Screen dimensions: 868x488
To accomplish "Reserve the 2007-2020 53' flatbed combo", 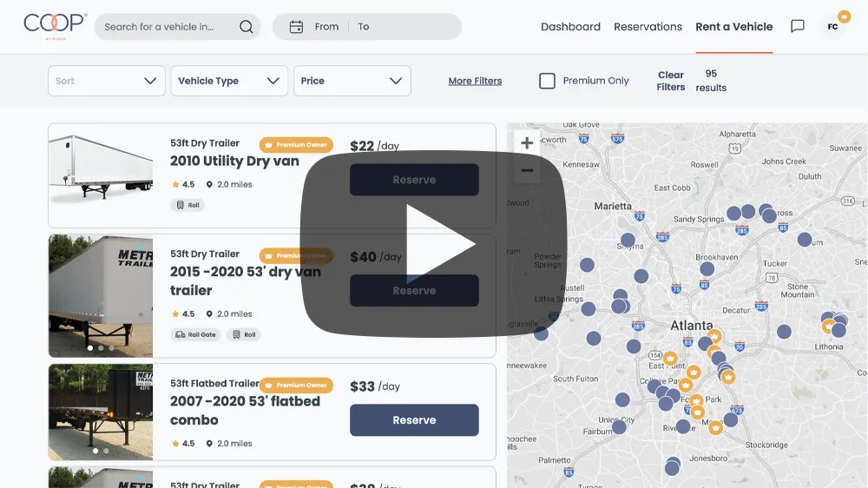I will [x=414, y=420].
